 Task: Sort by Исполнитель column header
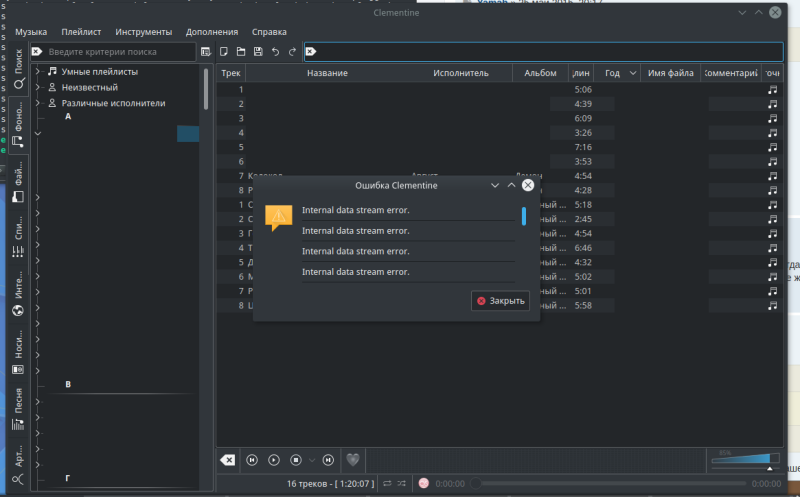pos(461,73)
